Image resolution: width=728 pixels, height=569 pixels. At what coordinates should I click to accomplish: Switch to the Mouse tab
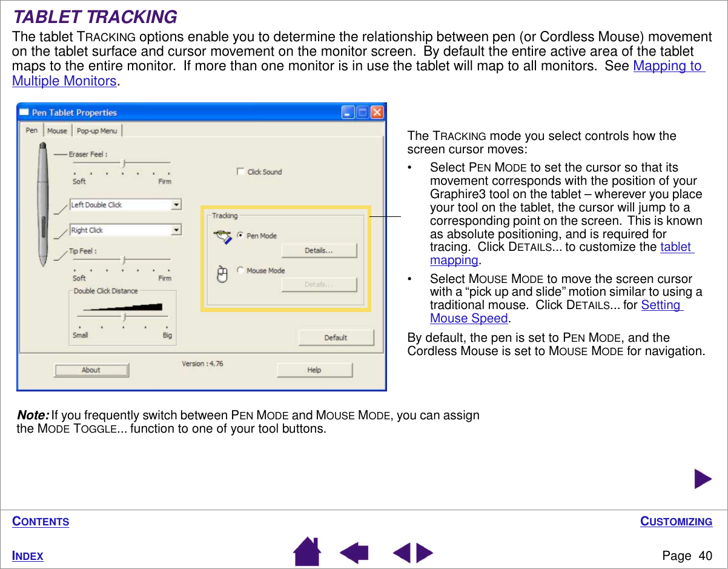pos(58,131)
